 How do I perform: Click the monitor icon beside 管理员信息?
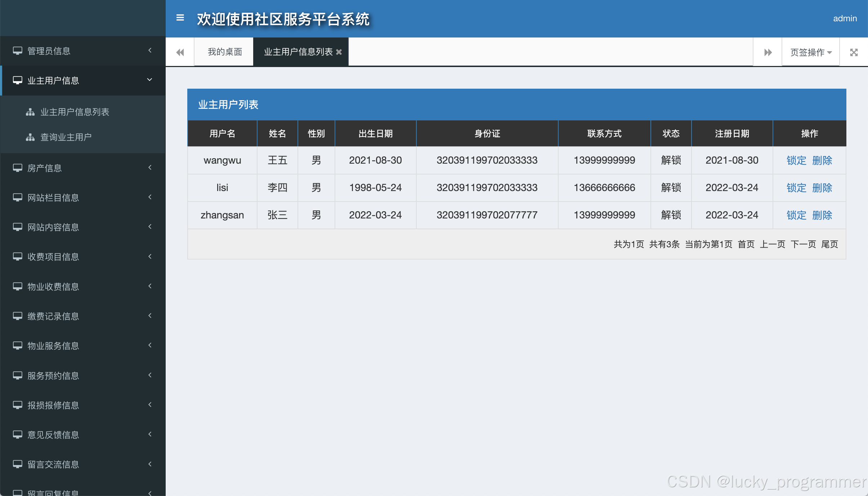(x=17, y=51)
